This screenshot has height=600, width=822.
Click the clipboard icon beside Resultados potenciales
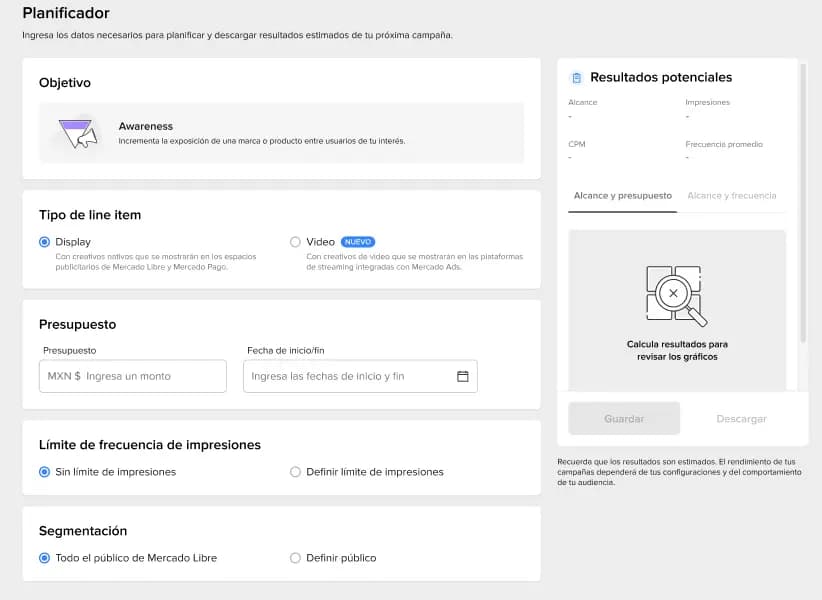pos(577,78)
